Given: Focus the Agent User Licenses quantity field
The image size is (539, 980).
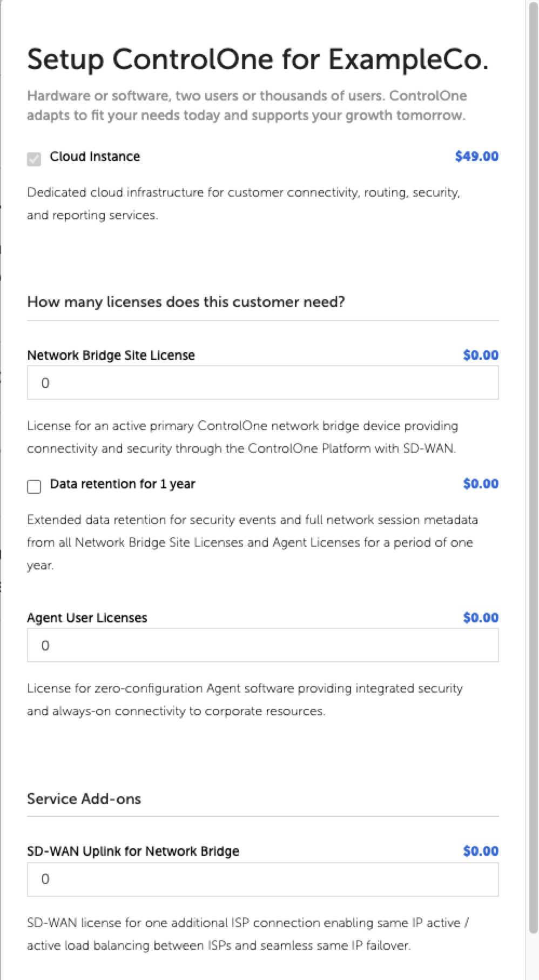Looking at the screenshot, I should [262, 645].
